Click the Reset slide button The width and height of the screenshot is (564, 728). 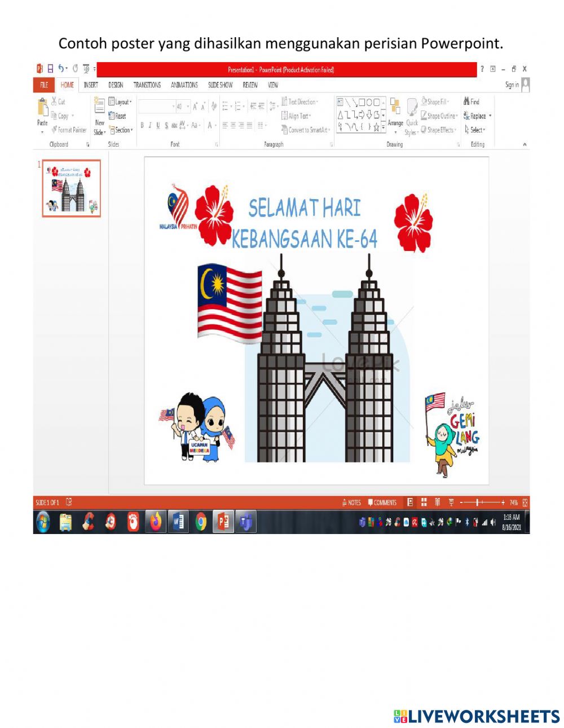[x=117, y=116]
